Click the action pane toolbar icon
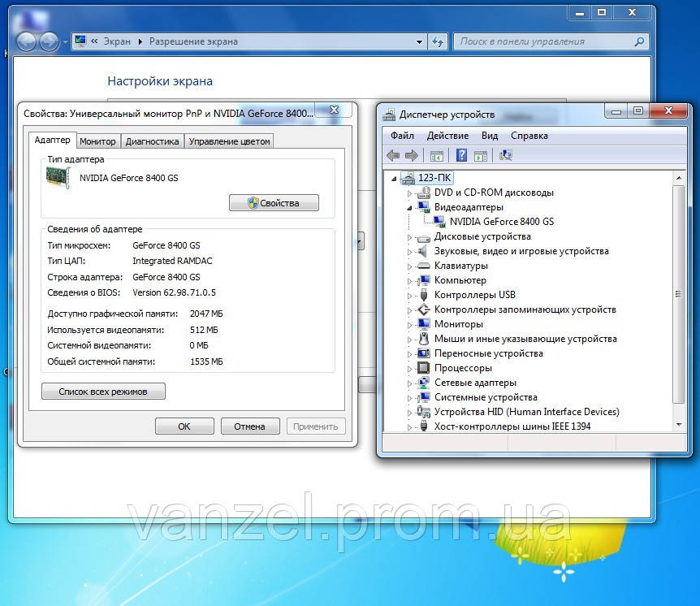 tap(481, 156)
